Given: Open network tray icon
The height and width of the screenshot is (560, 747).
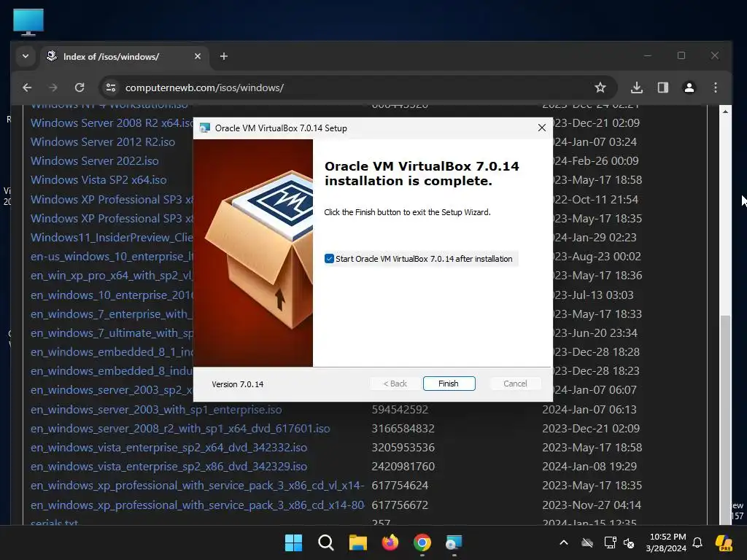Looking at the screenshot, I should click(610, 542).
